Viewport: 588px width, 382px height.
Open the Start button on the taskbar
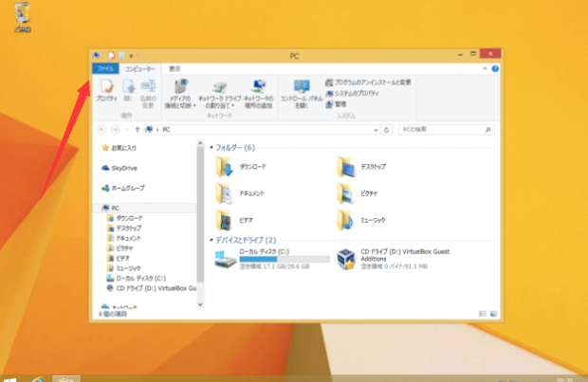[9, 379]
